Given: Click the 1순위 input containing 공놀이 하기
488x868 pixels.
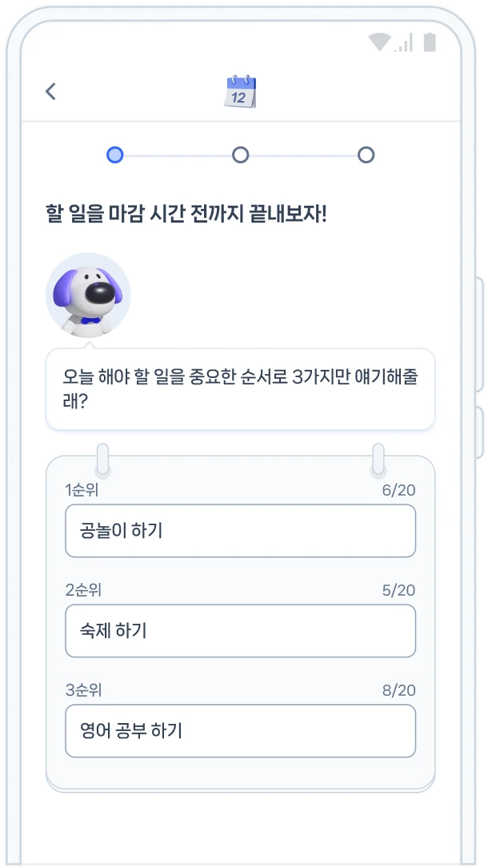Looking at the screenshot, I should (x=240, y=531).
